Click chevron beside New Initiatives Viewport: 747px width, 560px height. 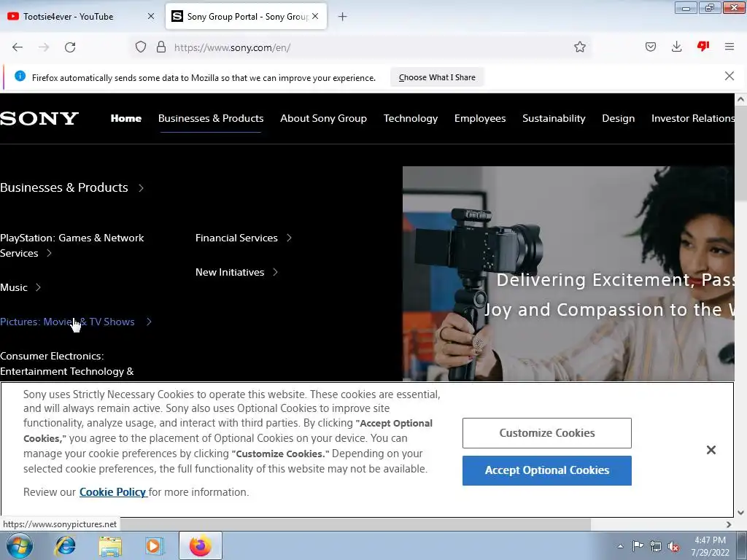coord(275,272)
